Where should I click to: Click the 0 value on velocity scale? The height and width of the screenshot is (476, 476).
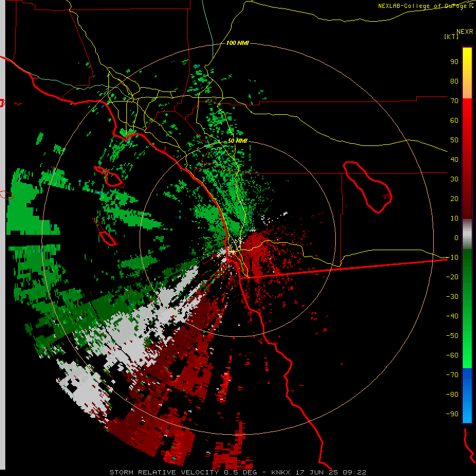(x=456, y=237)
